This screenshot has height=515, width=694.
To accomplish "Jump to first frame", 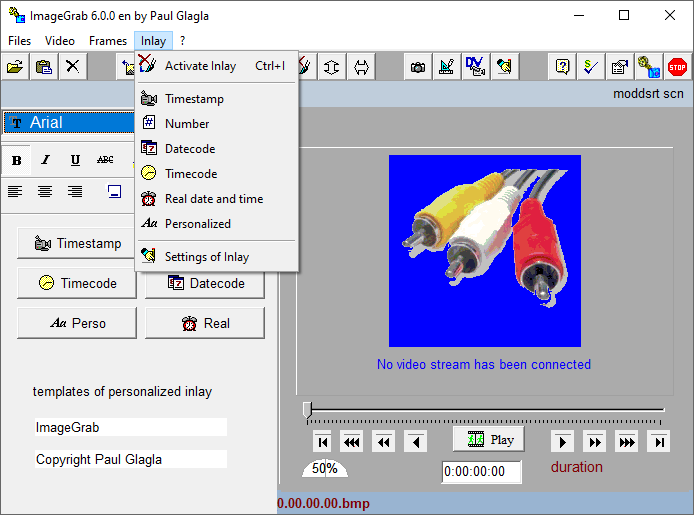I will (323, 442).
